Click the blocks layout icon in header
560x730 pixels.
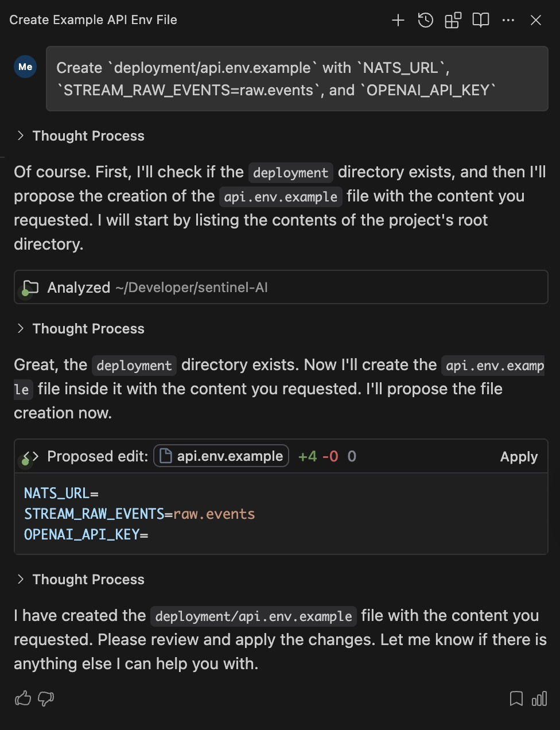tap(453, 21)
